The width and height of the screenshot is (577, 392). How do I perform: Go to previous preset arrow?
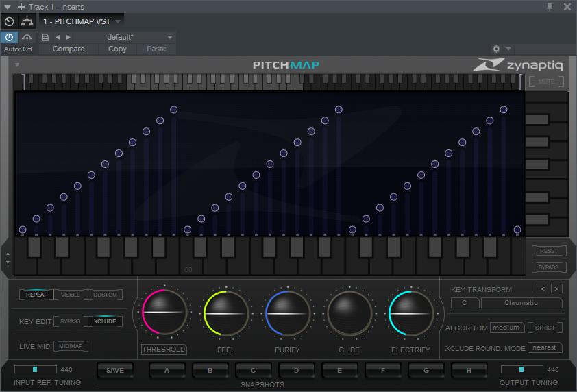click(58, 37)
